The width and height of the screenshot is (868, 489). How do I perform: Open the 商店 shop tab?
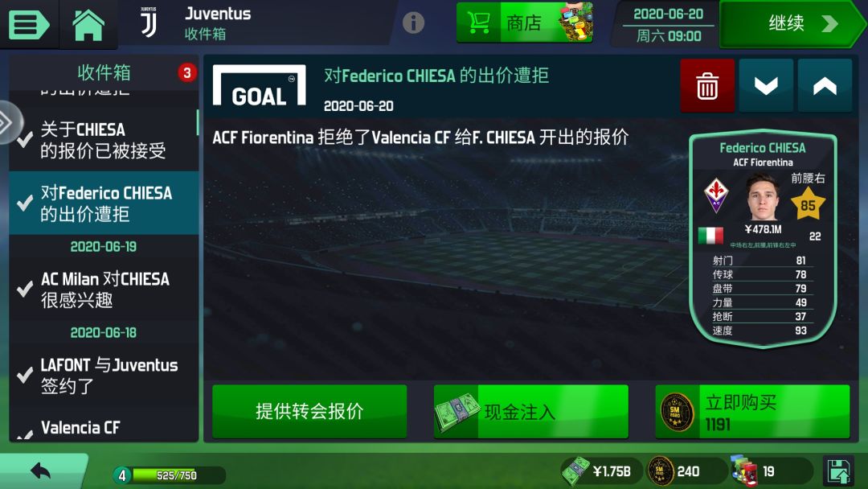[524, 23]
